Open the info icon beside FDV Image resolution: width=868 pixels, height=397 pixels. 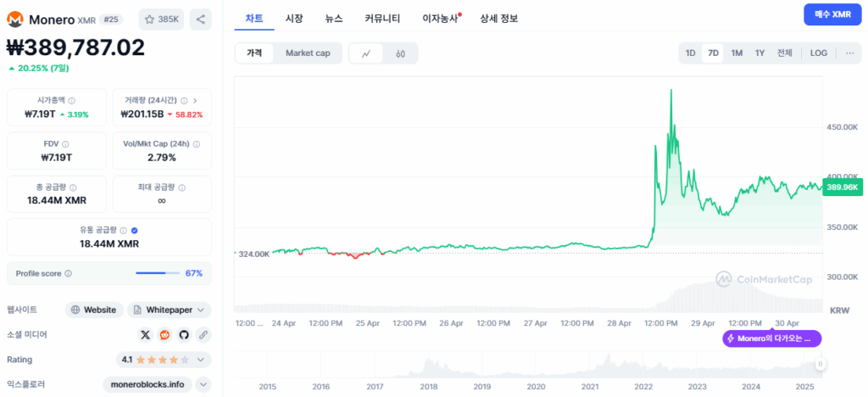coord(66,144)
